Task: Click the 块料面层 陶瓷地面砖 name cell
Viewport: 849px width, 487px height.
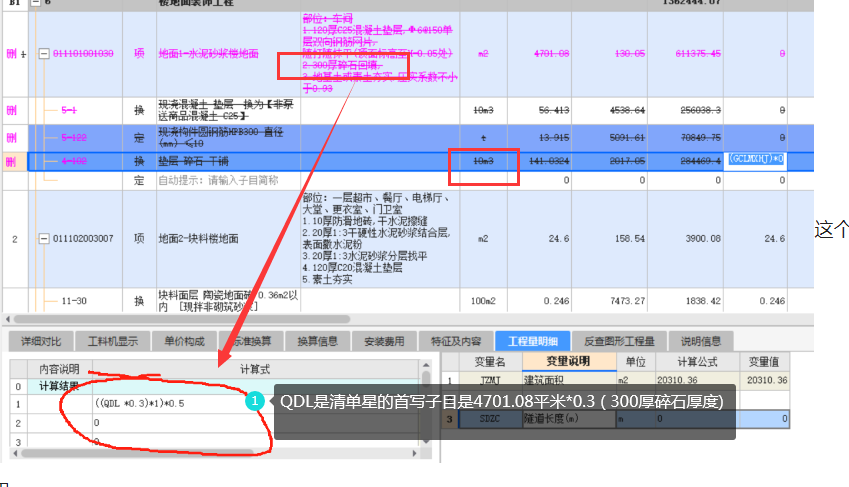Action: pyautogui.click(x=228, y=301)
